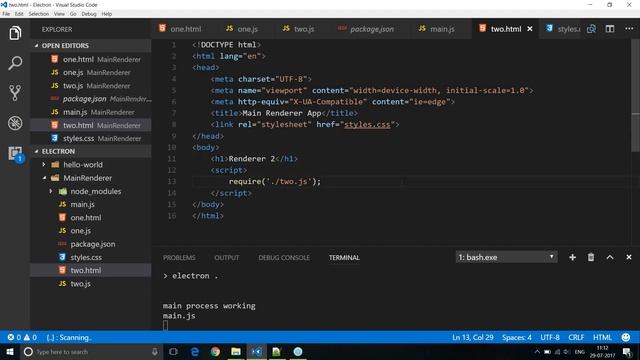
Task: Click Ln 13, Col 29 in status bar
Action: (x=473, y=338)
